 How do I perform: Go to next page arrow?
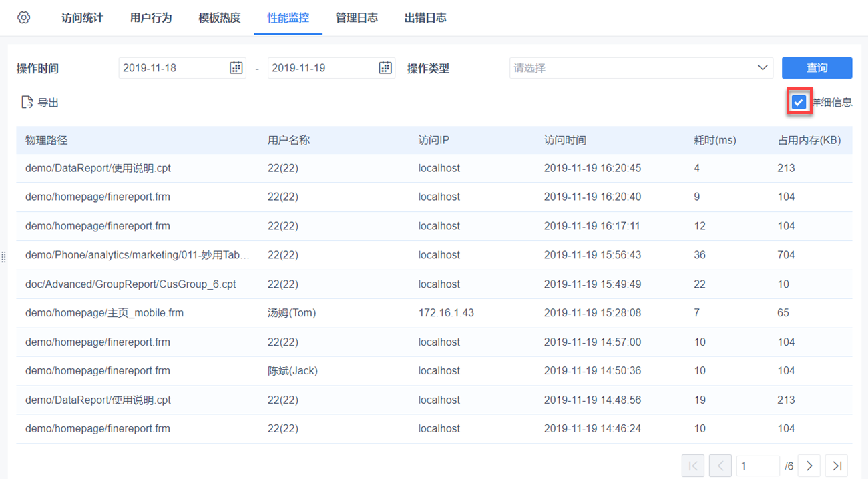coord(809,466)
